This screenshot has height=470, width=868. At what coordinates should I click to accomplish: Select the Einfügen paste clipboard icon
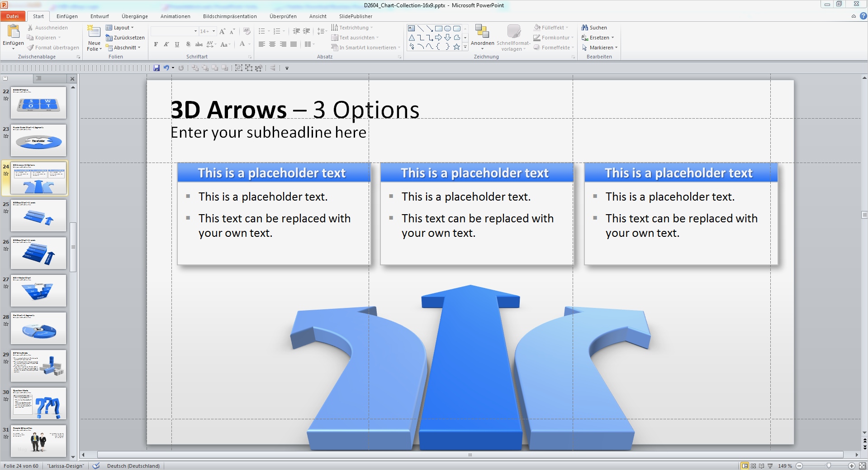coord(14,31)
